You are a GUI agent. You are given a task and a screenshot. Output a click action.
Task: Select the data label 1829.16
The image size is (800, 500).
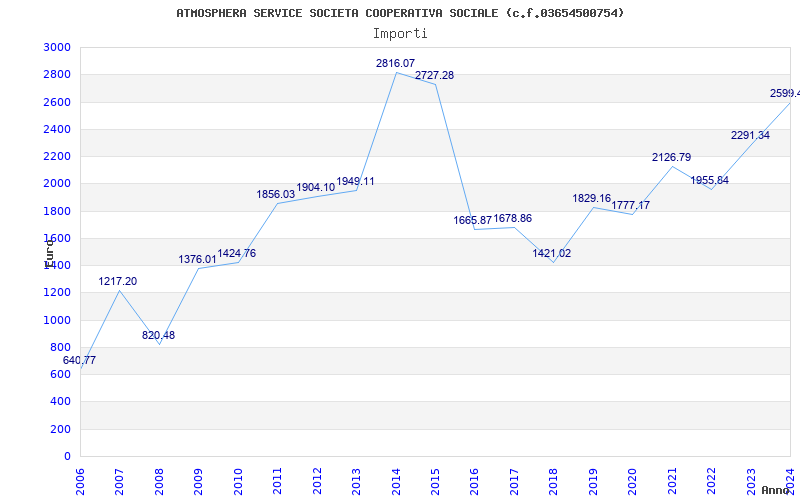tap(591, 198)
